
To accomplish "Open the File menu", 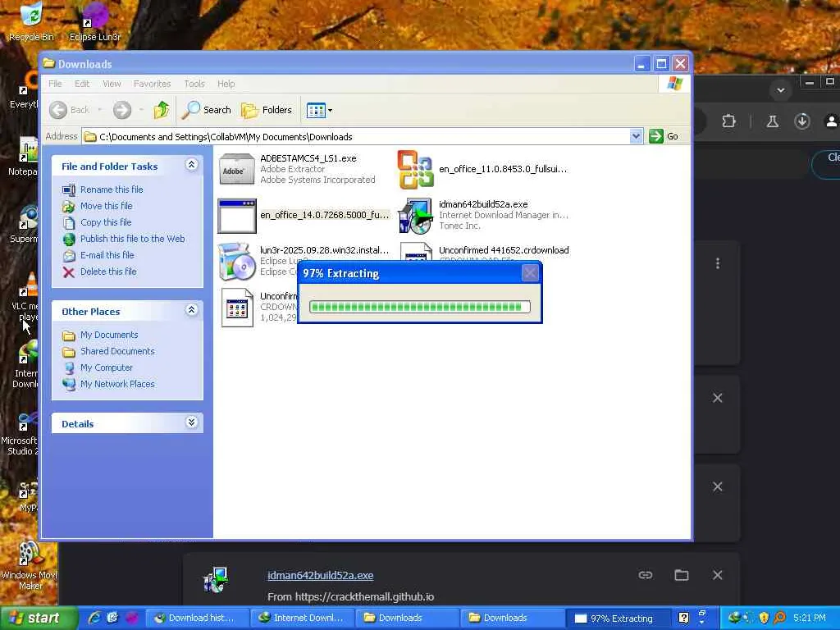I will click(x=55, y=84).
